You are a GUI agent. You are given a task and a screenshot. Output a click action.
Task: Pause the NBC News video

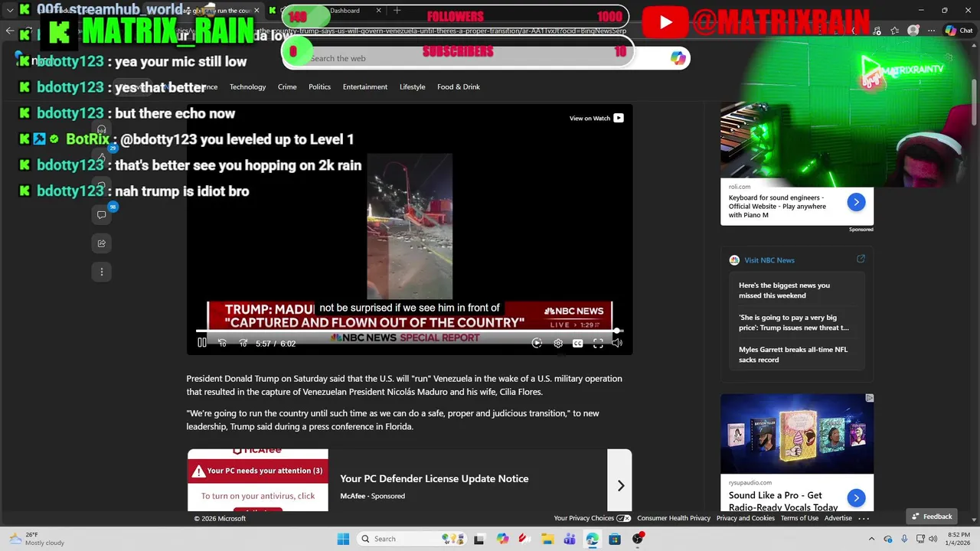(202, 343)
